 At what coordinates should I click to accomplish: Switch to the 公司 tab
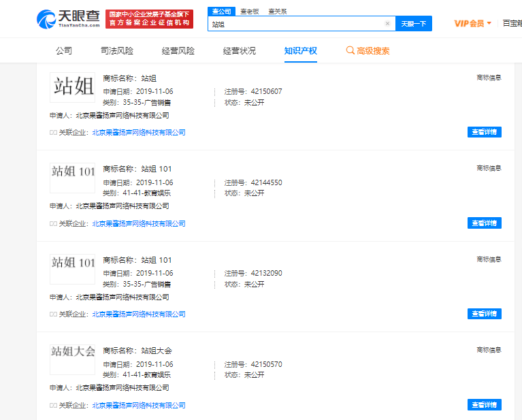63,50
